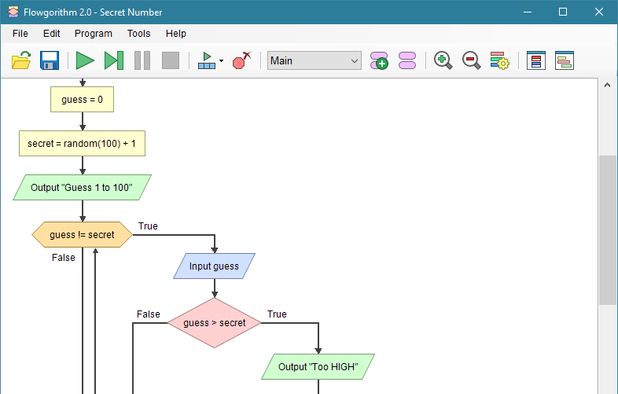This screenshot has height=394, width=618.
Task: Open the Help menu
Action: point(176,33)
